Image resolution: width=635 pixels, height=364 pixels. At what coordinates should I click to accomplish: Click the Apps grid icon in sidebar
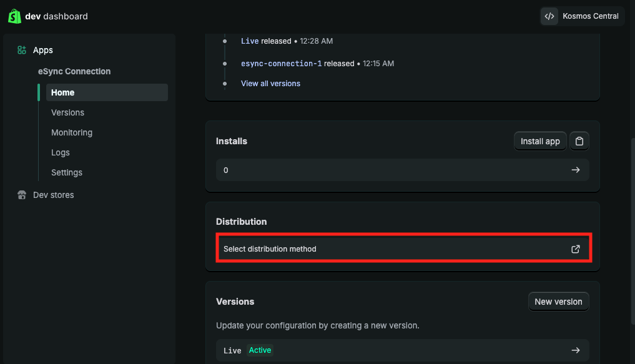tap(22, 50)
